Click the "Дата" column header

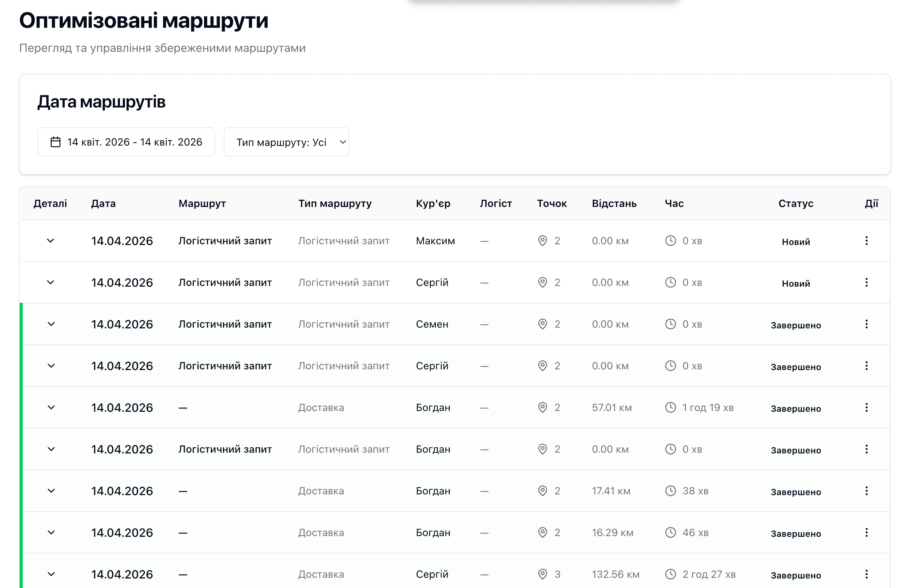(x=103, y=204)
